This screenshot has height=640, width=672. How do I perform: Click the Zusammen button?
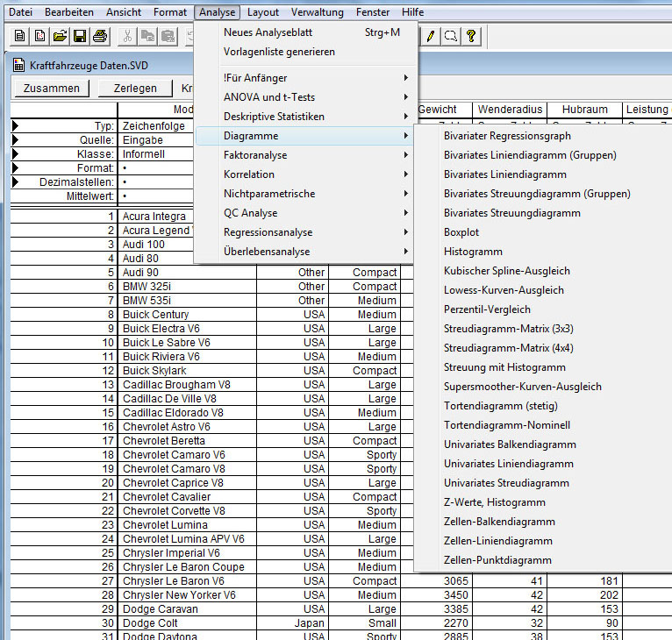[52, 89]
